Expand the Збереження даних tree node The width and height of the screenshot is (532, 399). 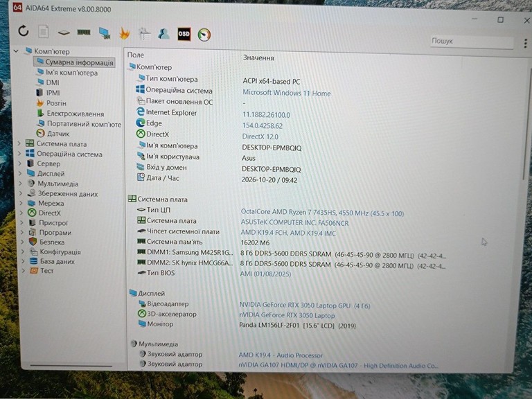[21, 193]
